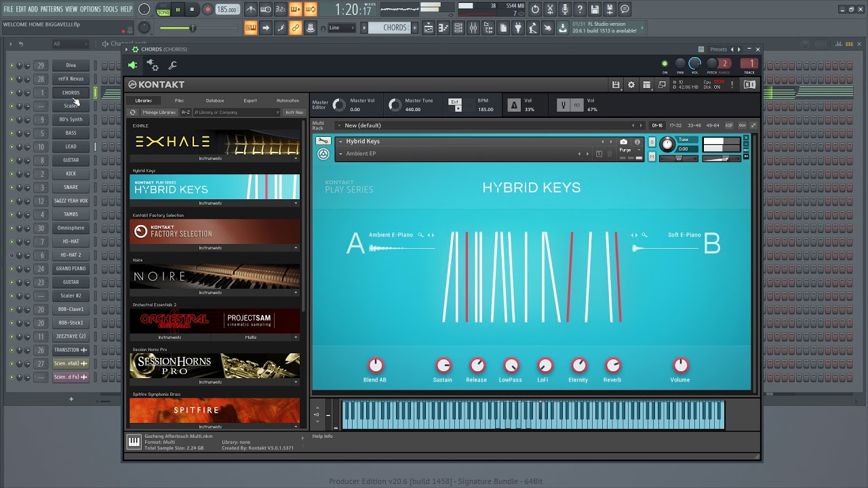The width and height of the screenshot is (868, 488).
Task: Select the BASS channel button
Action: [71, 133]
